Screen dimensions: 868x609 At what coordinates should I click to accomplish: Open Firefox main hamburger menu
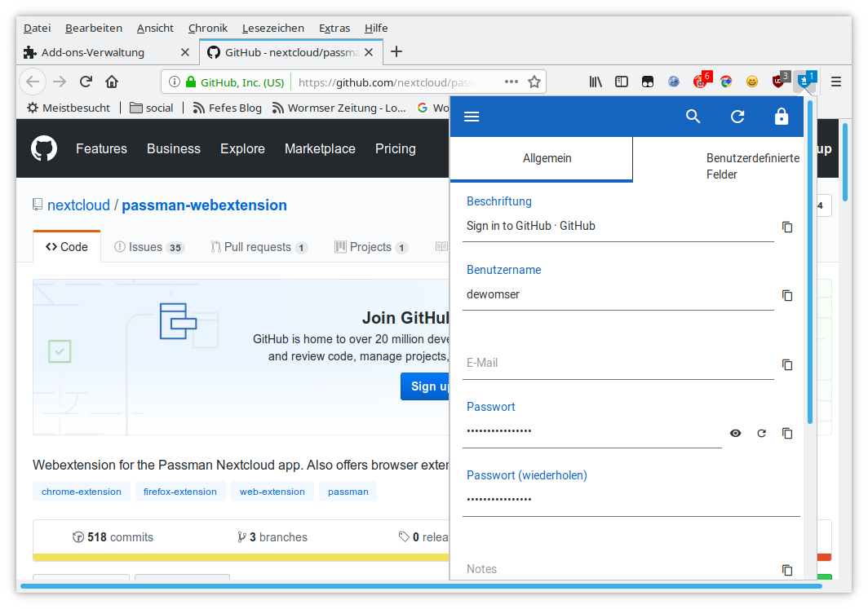pos(836,82)
